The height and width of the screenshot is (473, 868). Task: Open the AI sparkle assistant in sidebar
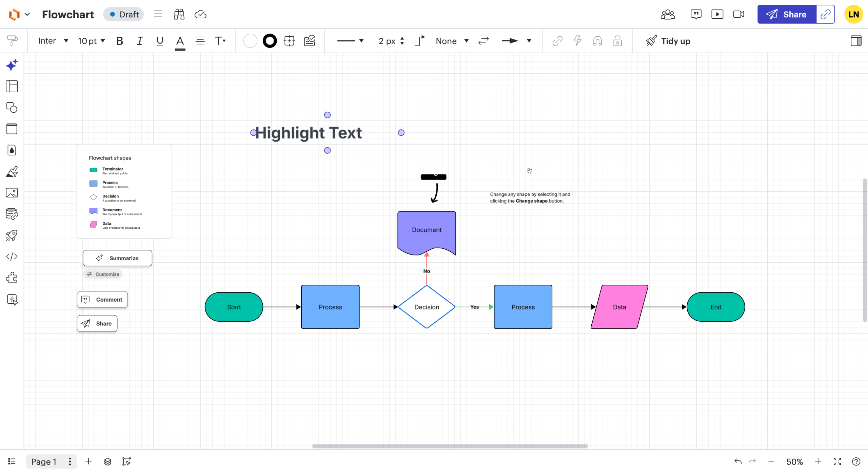(x=12, y=65)
